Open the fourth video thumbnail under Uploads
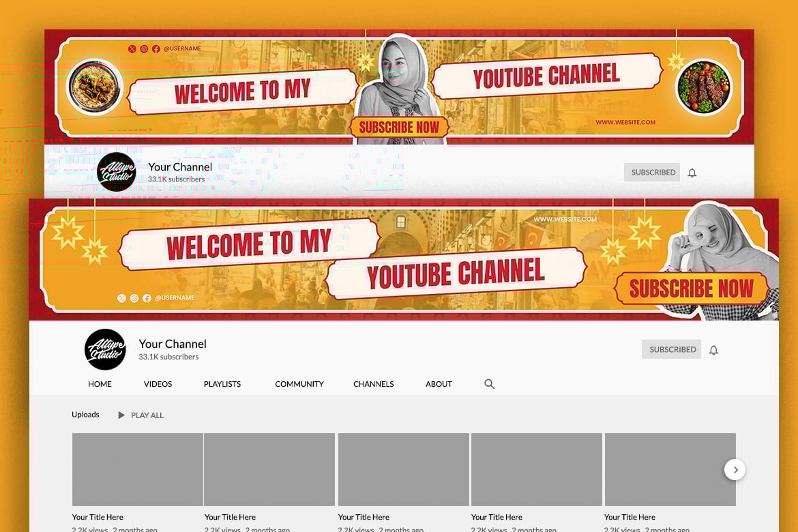This screenshot has height=532, width=798. point(536,469)
